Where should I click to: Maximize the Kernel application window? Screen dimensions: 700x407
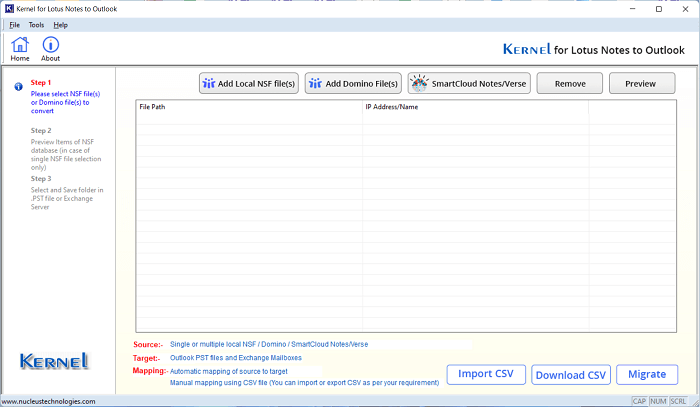point(658,9)
